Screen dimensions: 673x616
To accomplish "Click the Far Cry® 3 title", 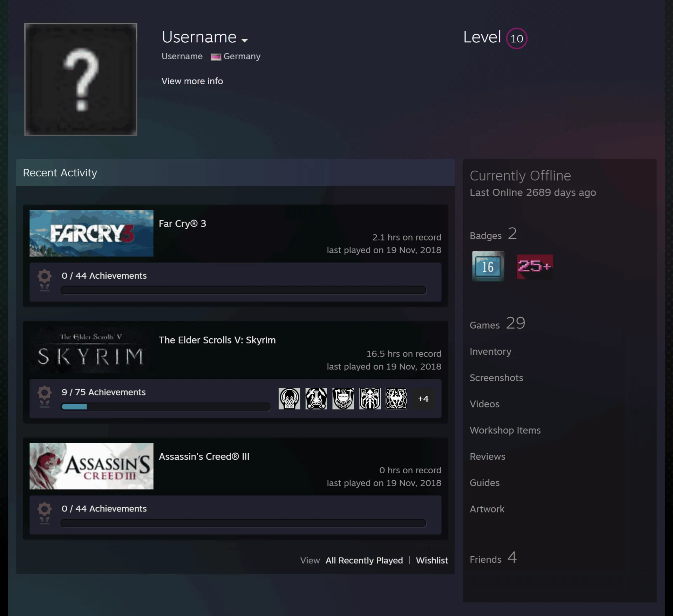I will tap(182, 224).
